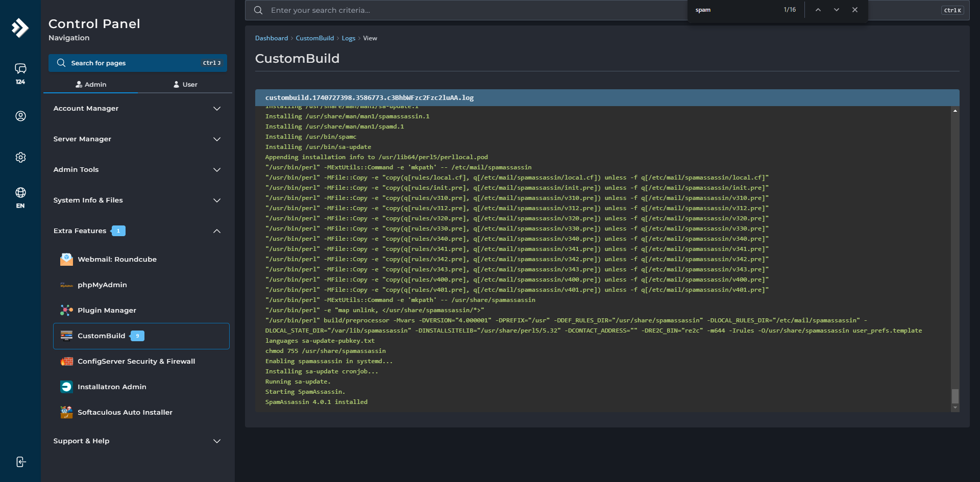Click the 'View' breadcrumb text
Image resolution: width=980 pixels, height=482 pixels.
(x=370, y=38)
